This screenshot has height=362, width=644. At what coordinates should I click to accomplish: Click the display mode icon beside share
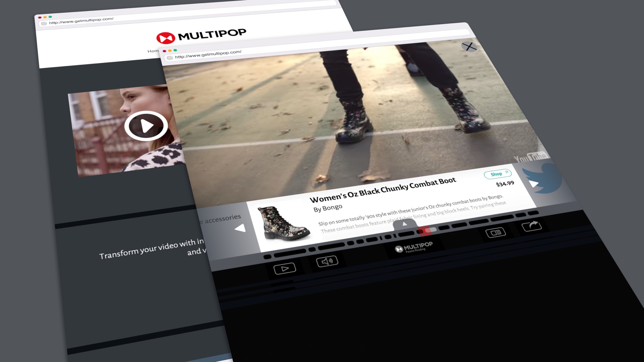[496, 233]
